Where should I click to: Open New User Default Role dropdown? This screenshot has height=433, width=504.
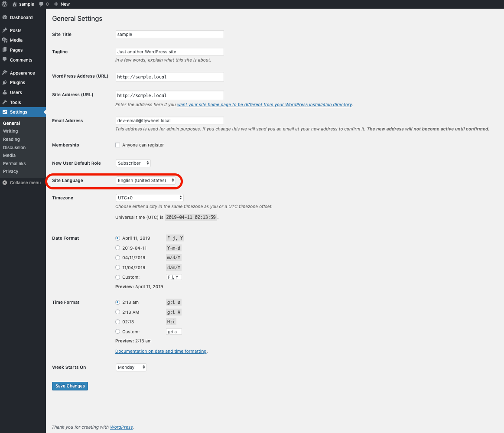[x=133, y=163]
